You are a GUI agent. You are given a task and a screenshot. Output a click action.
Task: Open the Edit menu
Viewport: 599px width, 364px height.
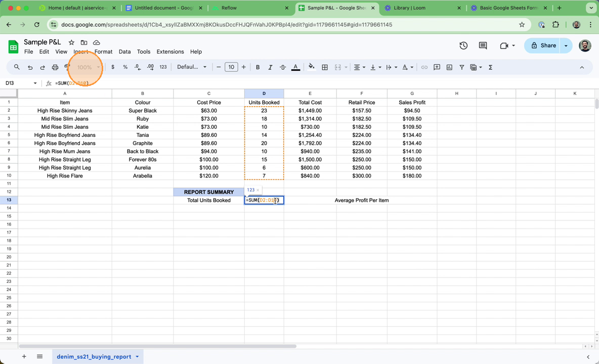(x=44, y=52)
